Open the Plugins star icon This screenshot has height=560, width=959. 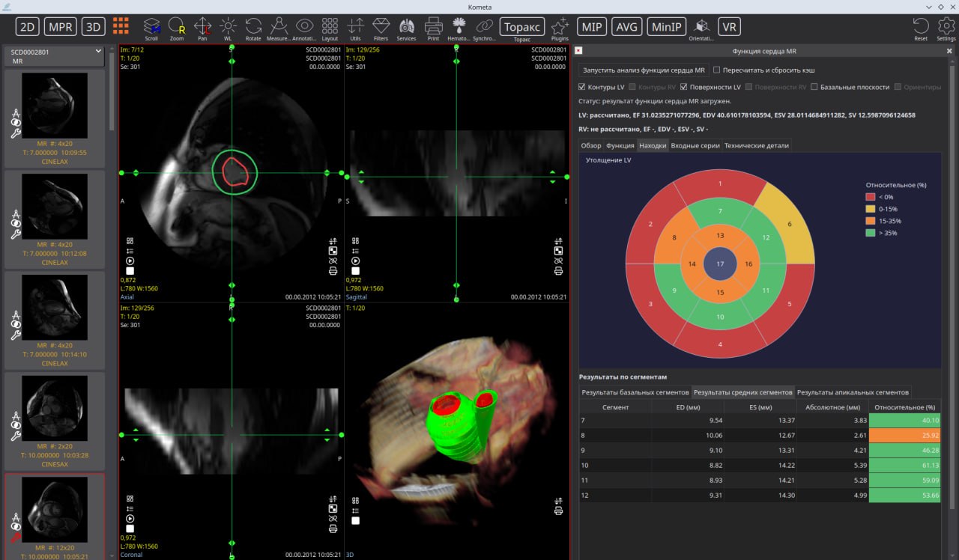pos(560,27)
